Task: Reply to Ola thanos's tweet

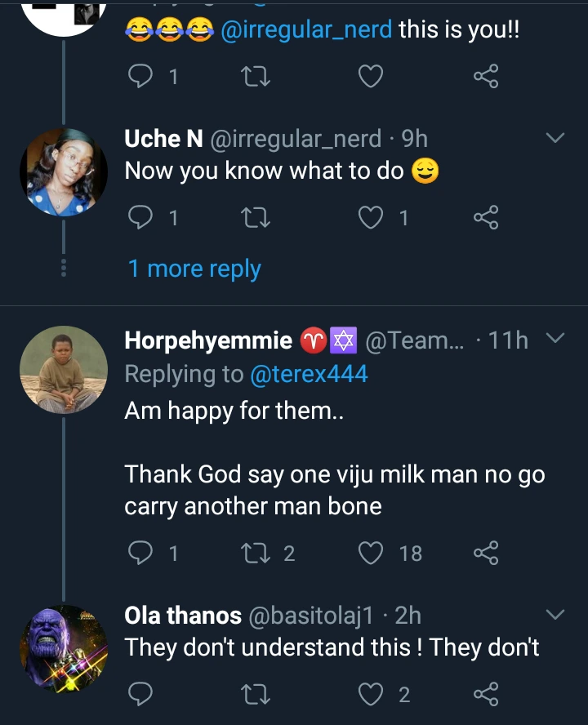Action: coord(141,694)
